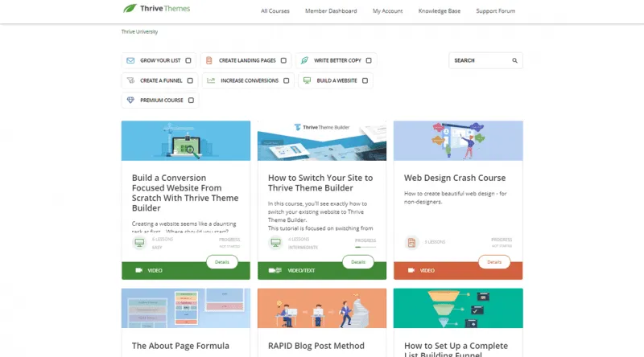Click into the Search field
The image size is (644, 357).
(x=486, y=60)
